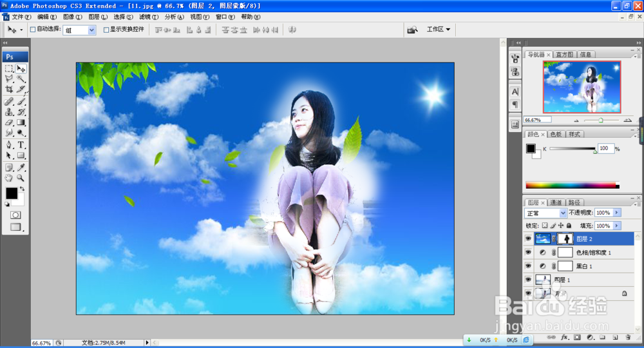
Task: Select the Path Selection tool
Action: coord(9,156)
